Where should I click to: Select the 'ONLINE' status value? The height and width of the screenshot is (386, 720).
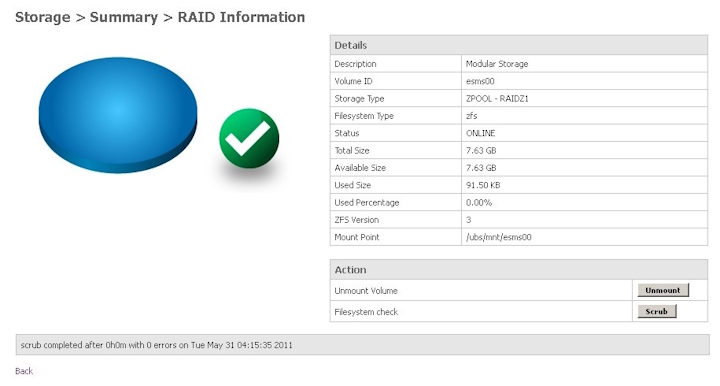coord(480,133)
